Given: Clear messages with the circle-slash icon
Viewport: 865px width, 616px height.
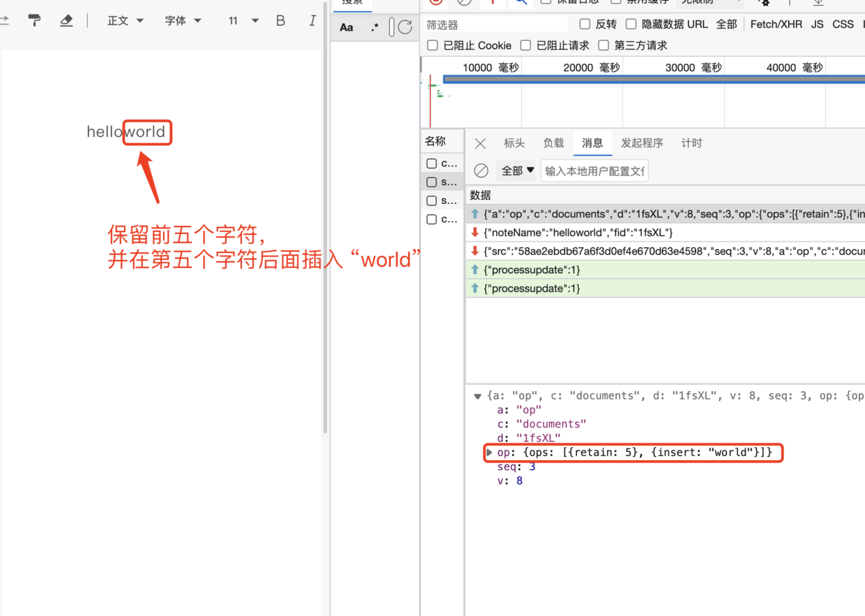Looking at the screenshot, I should [x=481, y=170].
